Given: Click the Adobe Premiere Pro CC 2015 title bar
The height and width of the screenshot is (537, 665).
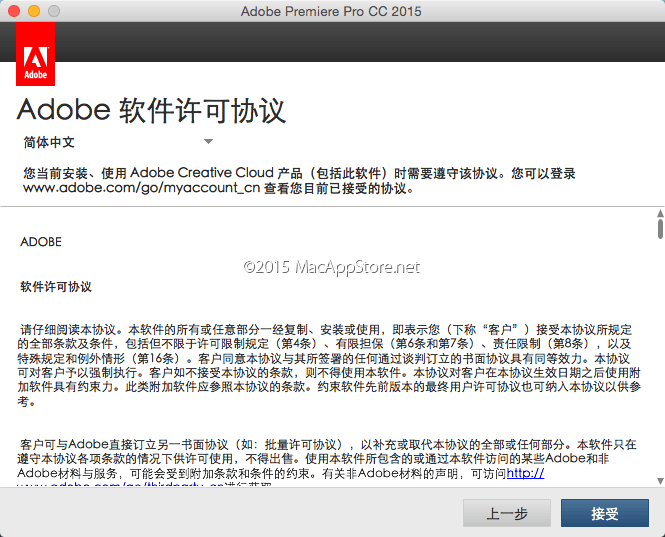Looking at the screenshot, I should [x=331, y=11].
